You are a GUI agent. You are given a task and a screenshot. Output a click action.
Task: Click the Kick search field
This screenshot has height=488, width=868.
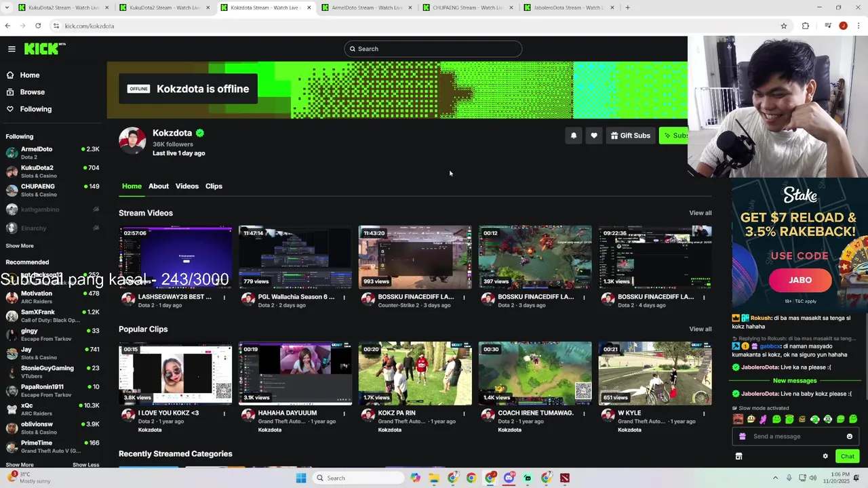tap(433, 49)
